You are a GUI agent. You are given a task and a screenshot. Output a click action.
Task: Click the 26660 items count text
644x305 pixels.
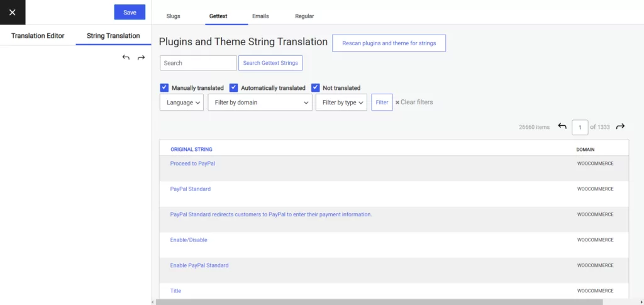coord(534,127)
